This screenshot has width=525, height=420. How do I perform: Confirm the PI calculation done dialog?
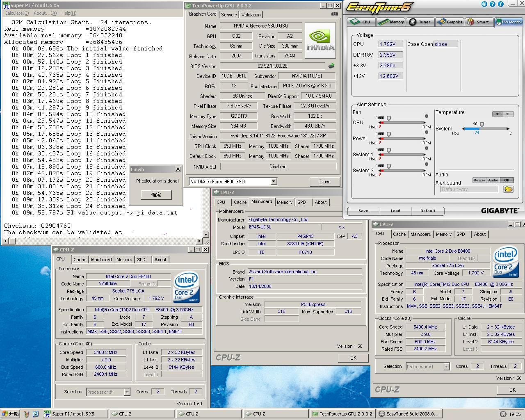(x=156, y=194)
